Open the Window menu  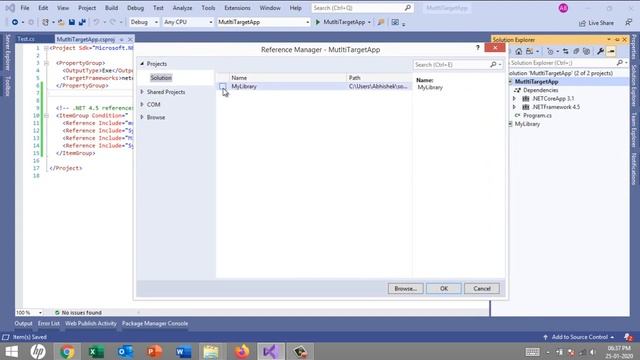(270, 8)
